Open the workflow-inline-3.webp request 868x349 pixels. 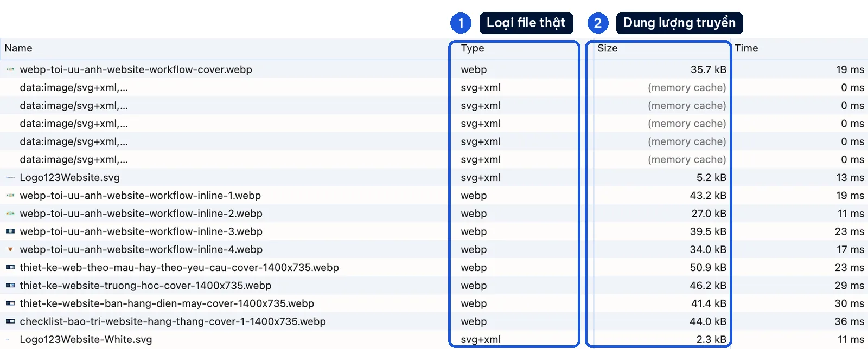(x=141, y=231)
